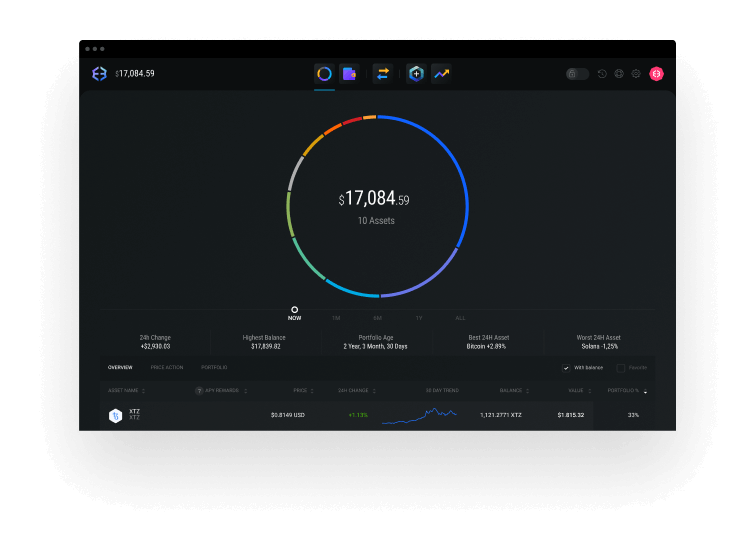Screen dimensions: 753x547
Task: Click the Best 24H Asset Bitcoin stat
Action: 487,342
